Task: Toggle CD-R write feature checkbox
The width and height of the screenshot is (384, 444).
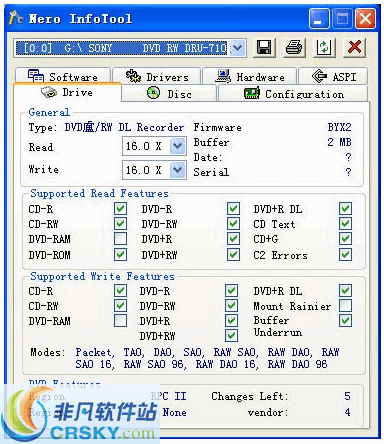Action: point(120,291)
